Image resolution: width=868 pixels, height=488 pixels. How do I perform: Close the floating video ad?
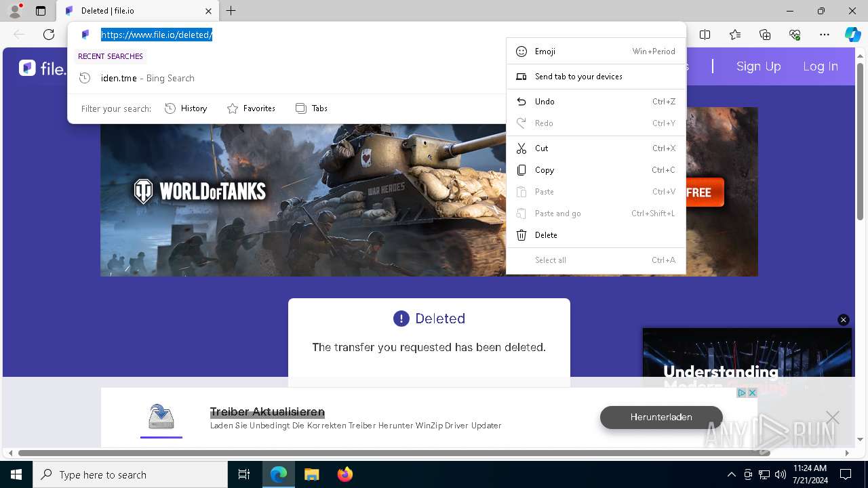point(844,320)
